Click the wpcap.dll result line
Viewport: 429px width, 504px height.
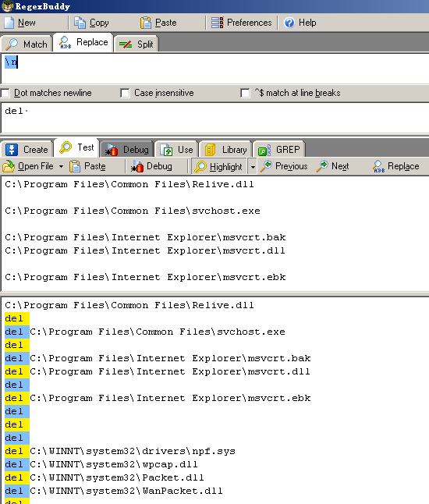[x=101, y=464]
